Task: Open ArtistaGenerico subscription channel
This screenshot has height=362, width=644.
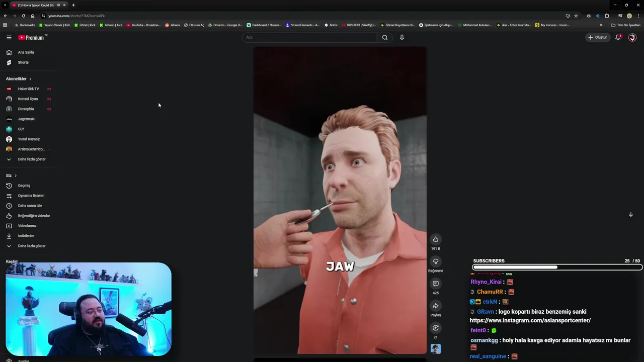Action: pos(31,149)
